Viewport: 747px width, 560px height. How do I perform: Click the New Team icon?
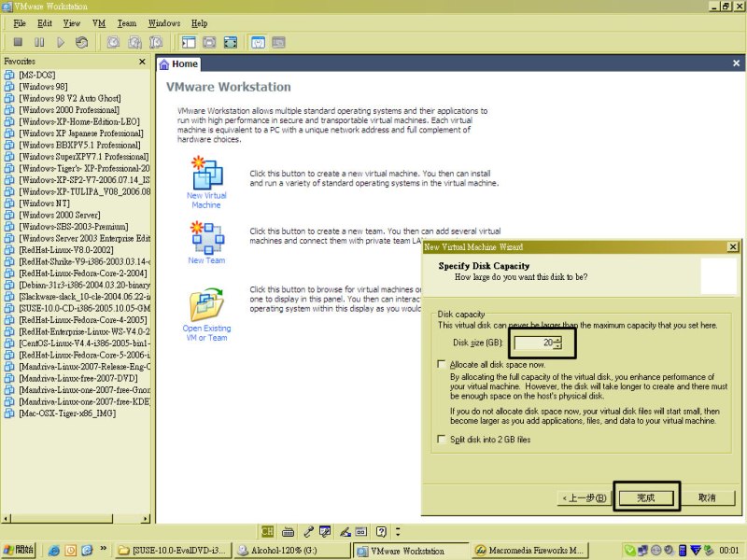pyautogui.click(x=206, y=238)
